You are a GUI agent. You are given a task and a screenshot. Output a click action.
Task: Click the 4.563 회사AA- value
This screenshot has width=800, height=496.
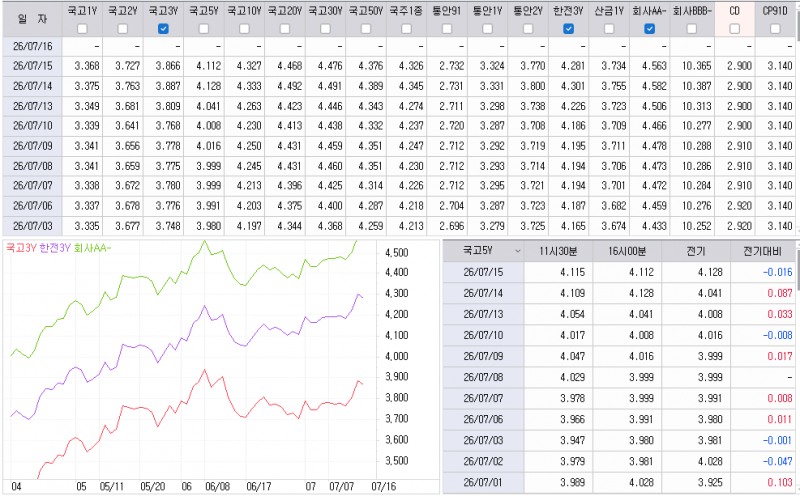pos(654,66)
